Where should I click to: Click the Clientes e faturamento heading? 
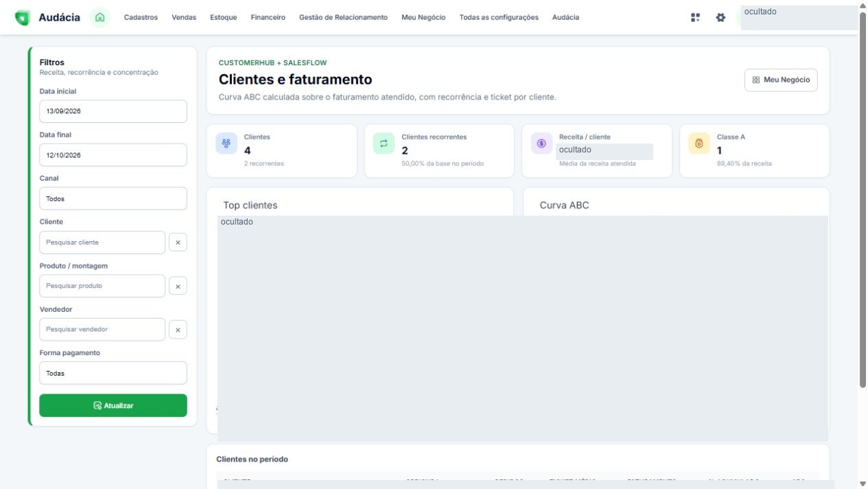pos(295,80)
